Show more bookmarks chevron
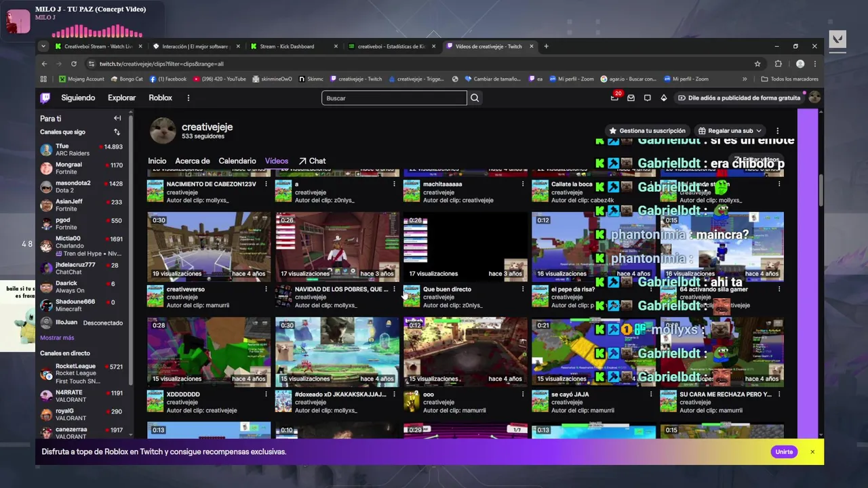 pyautogui.click(x=745, y=79)
